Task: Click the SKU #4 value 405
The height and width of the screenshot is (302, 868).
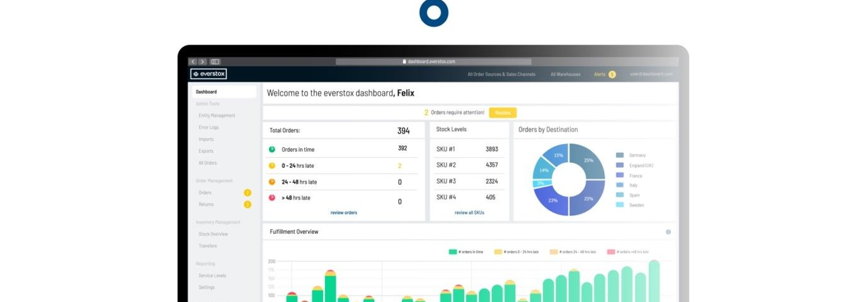Action: 491,197
